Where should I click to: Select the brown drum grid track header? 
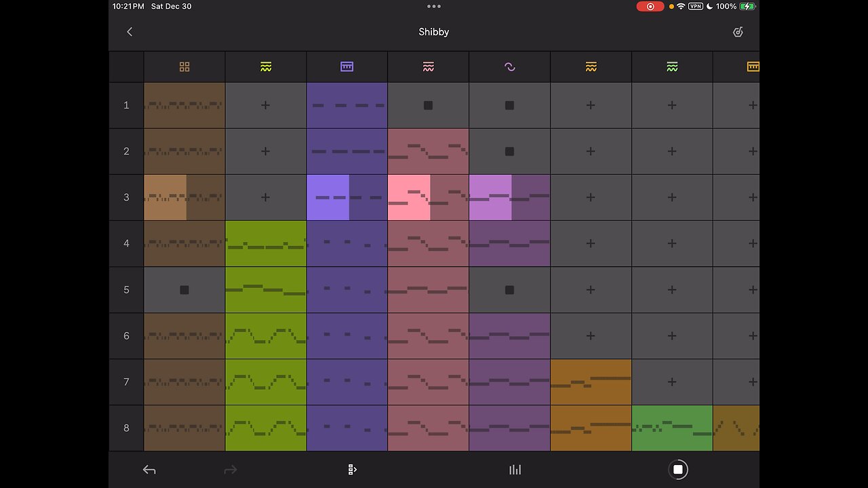pos(184,66)
